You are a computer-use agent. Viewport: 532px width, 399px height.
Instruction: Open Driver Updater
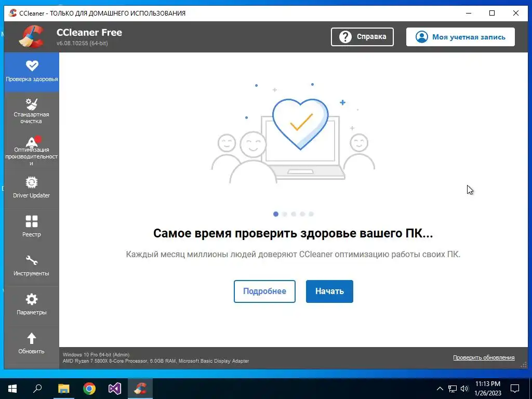tap(32, 189)
